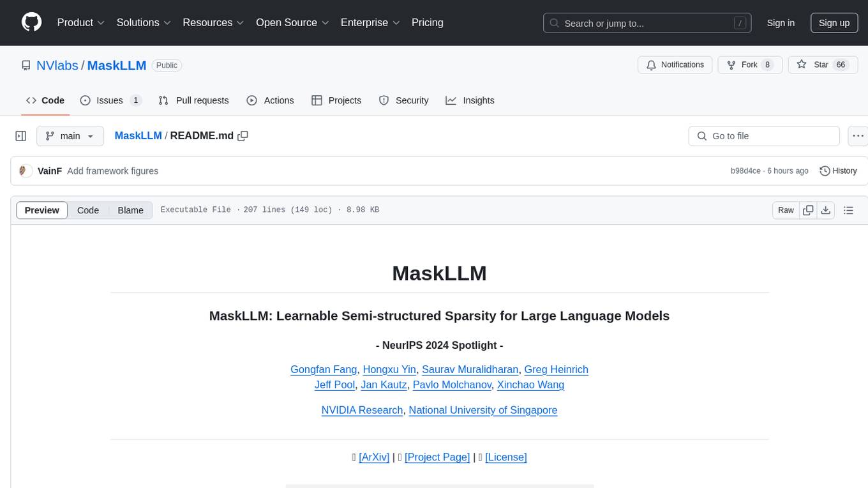Click Sign in link

[x=781, y=23]
